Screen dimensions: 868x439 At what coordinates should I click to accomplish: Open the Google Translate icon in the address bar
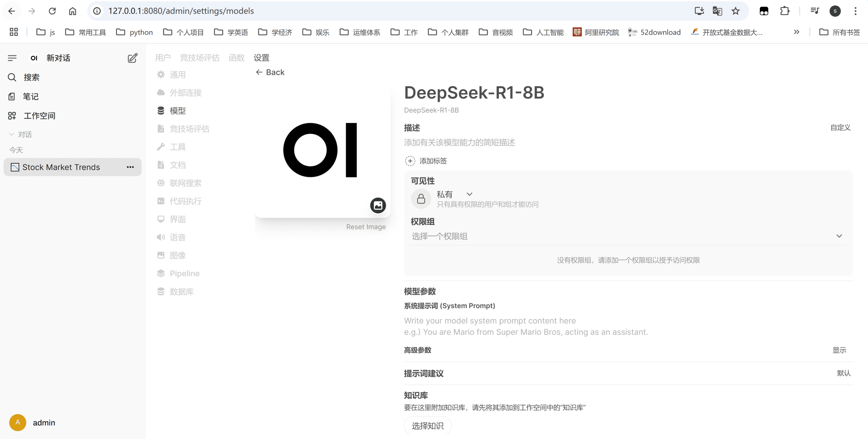click(717, 11)
